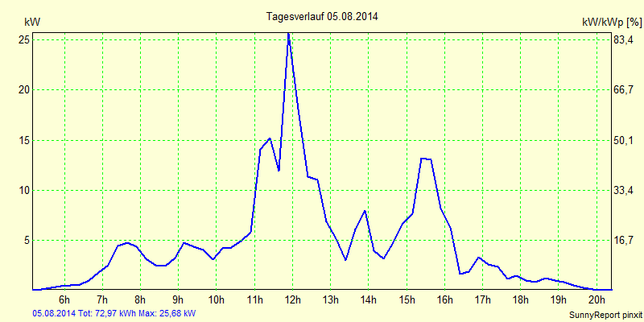The image size is (644, 322).
Task: Click the '15' value on the left axis
Action: (x=24, y=140)
